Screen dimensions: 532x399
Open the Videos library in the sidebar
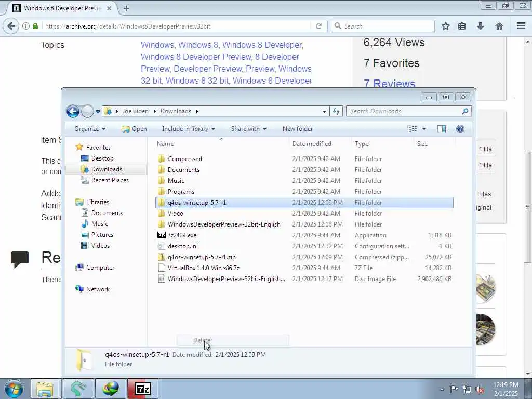[100, 246]
